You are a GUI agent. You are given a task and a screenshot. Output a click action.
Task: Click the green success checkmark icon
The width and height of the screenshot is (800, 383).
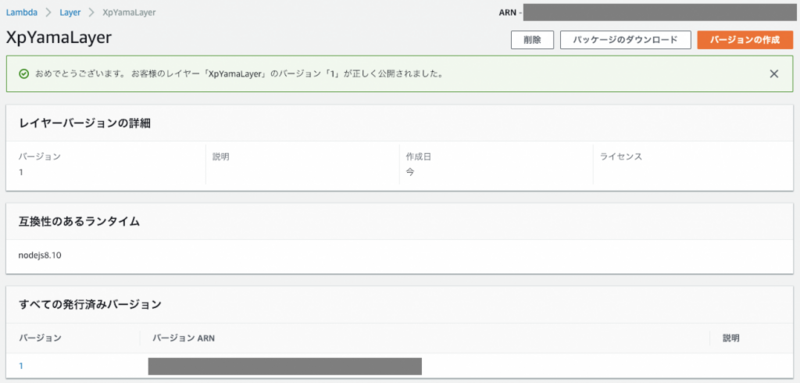point(23,74)
